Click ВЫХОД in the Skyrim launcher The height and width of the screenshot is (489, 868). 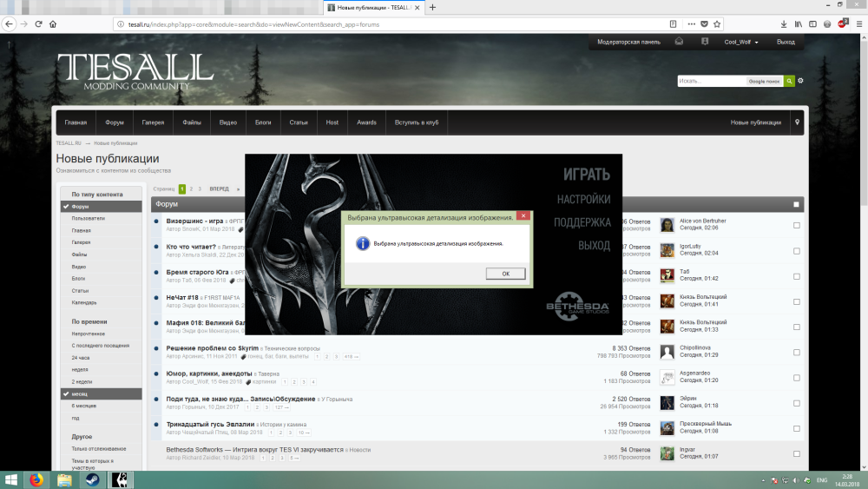click(x=594, y=245)
